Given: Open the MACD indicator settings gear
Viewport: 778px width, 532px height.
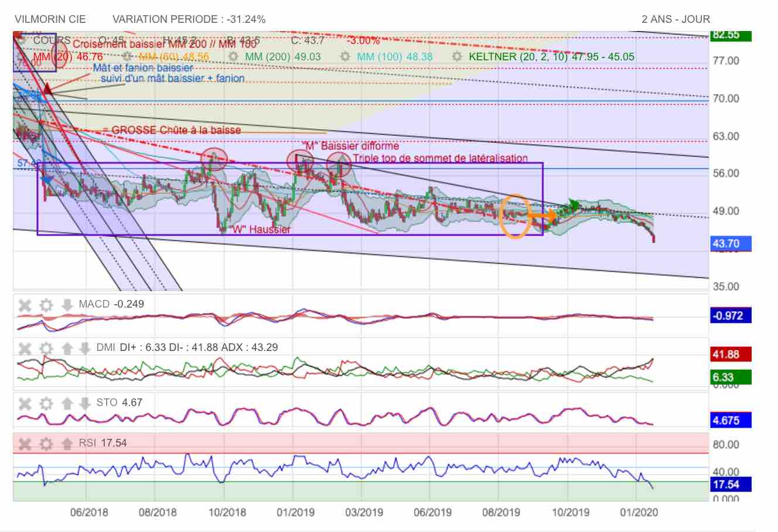Looking at the screenshot, I should pyautogui.click(x=46, y=305).
